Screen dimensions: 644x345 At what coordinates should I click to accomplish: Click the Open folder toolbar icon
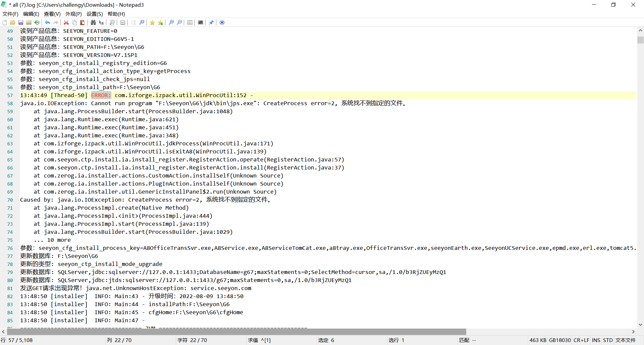[x=12, y=22]
